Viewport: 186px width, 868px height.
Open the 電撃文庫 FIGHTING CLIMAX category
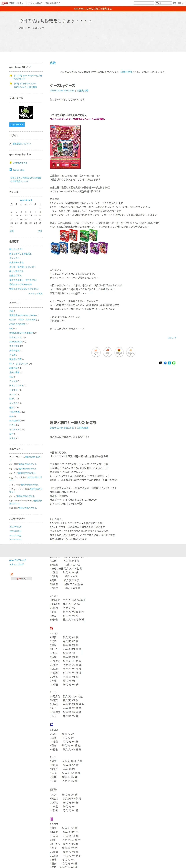coord(23,315)
